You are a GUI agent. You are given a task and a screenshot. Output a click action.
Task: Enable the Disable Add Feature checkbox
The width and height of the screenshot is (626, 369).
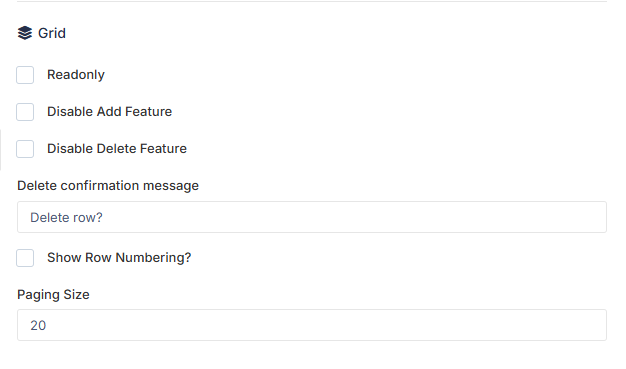click(x=25, y=112)
